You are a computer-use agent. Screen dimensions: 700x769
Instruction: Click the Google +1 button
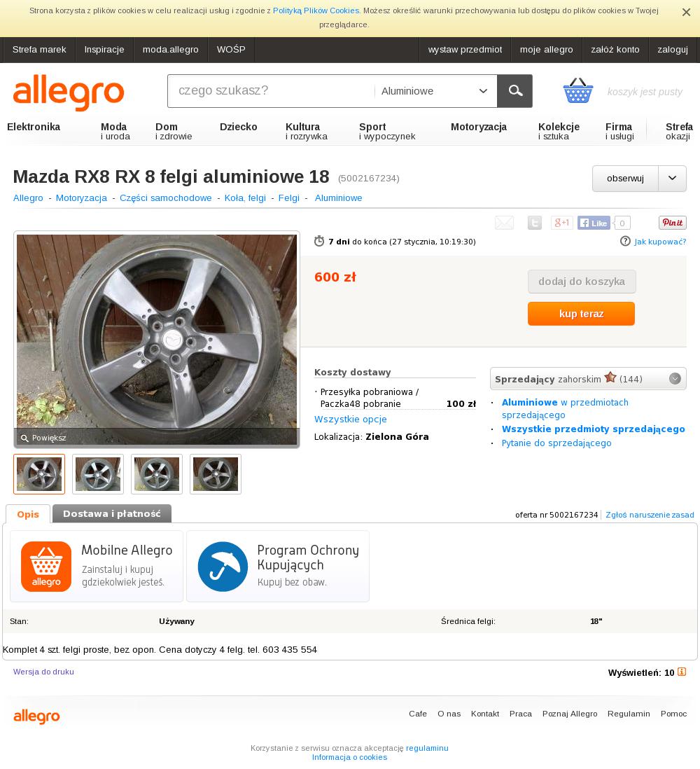(562, 223)
